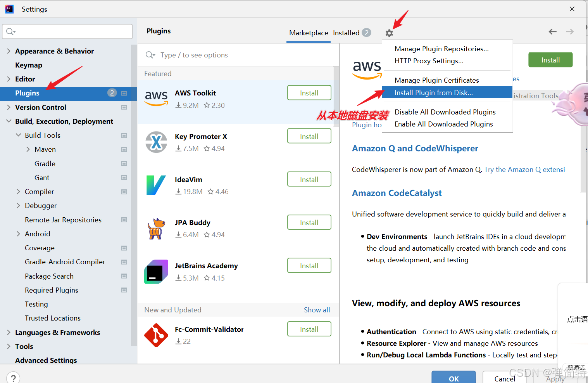Click project-level icon next to Version Control
The width and height of the screenshot is (588, 383).
(124, 107)
